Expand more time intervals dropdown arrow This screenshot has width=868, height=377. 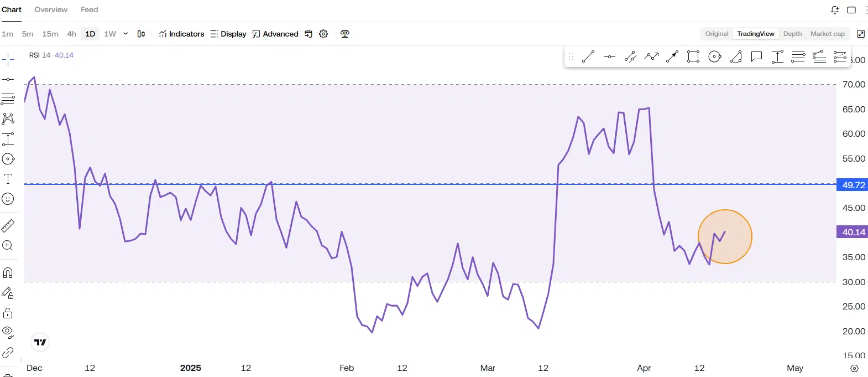pyautogui.click(x=126, y=34)
